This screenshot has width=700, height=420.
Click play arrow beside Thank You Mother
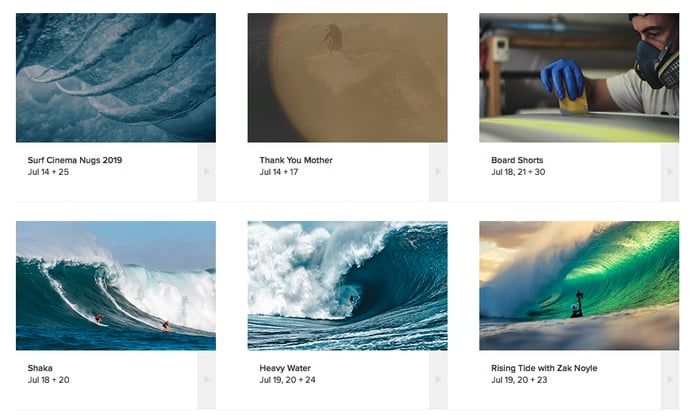[x=438, y=172]
